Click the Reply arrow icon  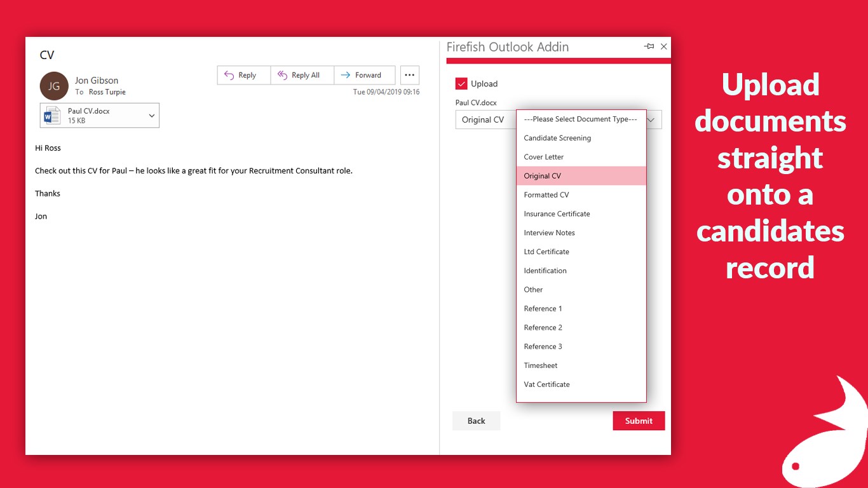tap(229, 75)
